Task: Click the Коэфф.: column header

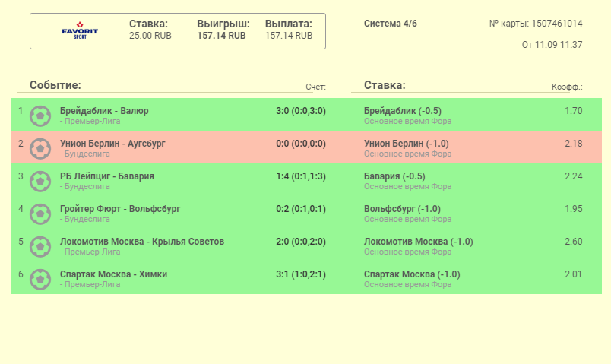Action: coord(567,87)
